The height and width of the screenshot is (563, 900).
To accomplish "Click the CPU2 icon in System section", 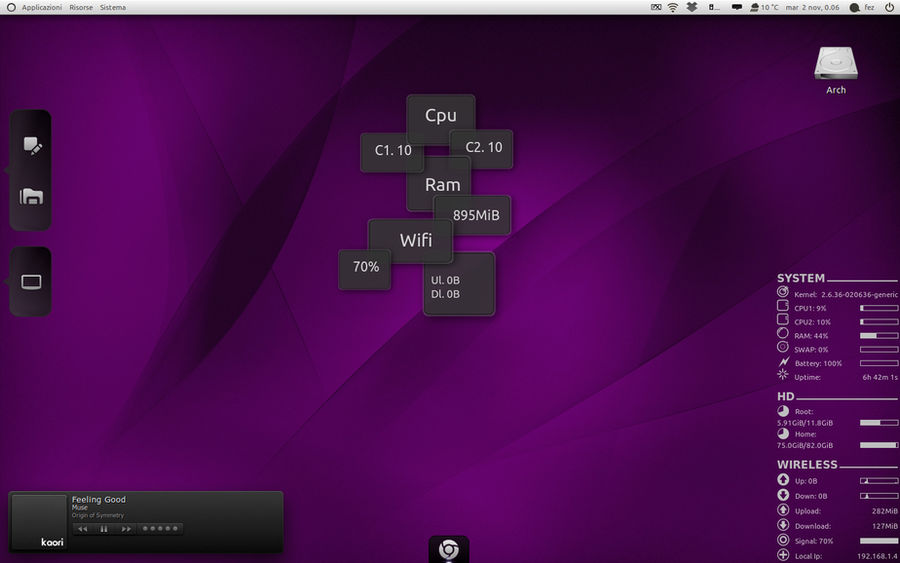I will 782,319.
